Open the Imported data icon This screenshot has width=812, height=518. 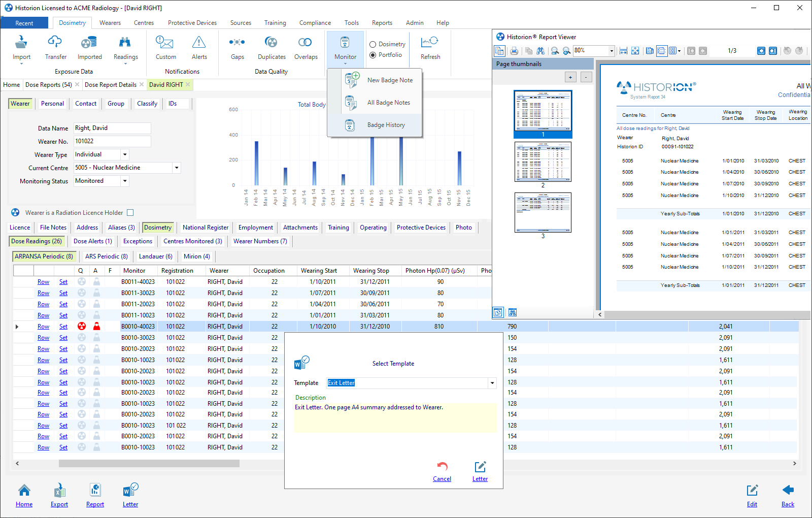[x=89, y=42]
